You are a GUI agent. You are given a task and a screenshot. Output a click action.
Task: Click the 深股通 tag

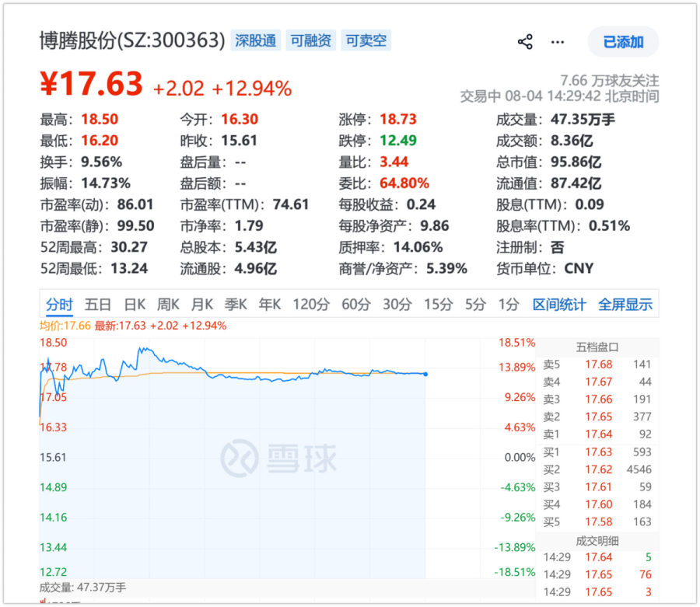click(x=255, y=40)
